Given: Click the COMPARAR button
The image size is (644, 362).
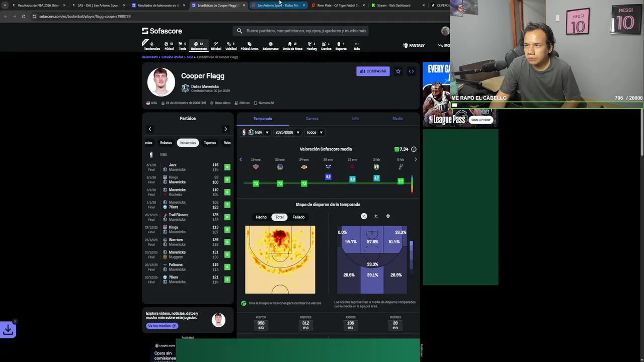Looking at the screenshot, I should [x=373, y=71].
